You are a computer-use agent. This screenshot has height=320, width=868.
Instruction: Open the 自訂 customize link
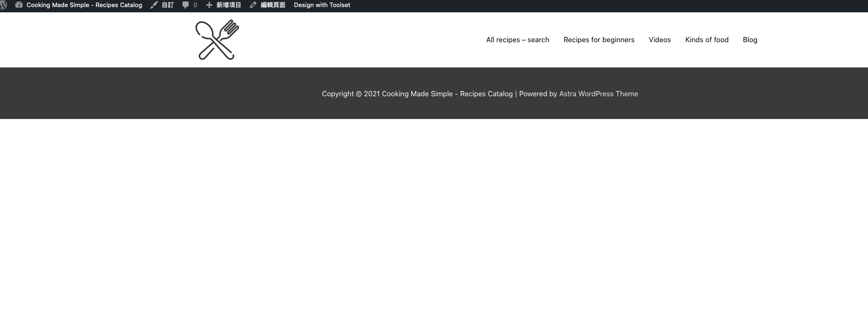[x=167, y=5]
